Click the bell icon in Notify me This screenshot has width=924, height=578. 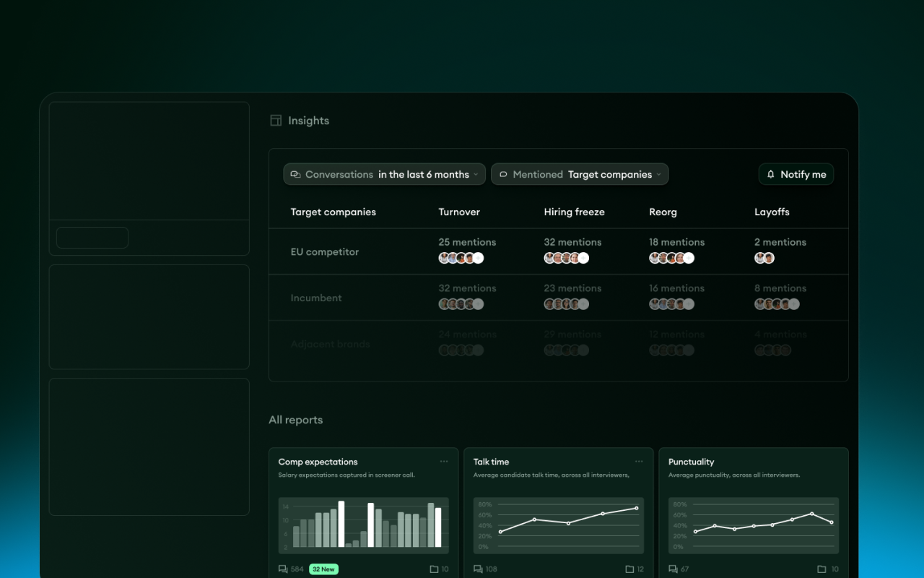770,174
